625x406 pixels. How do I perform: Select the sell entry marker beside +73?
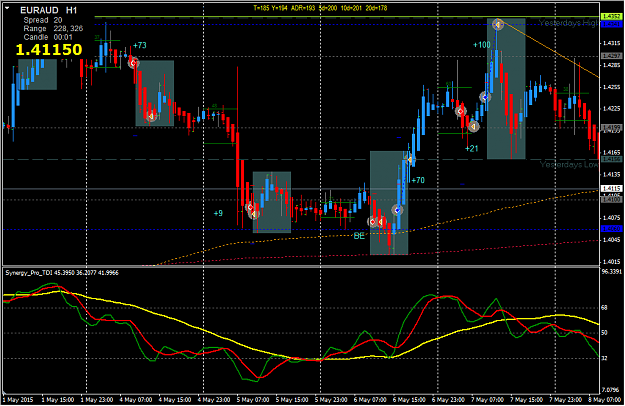coord(134,63)
